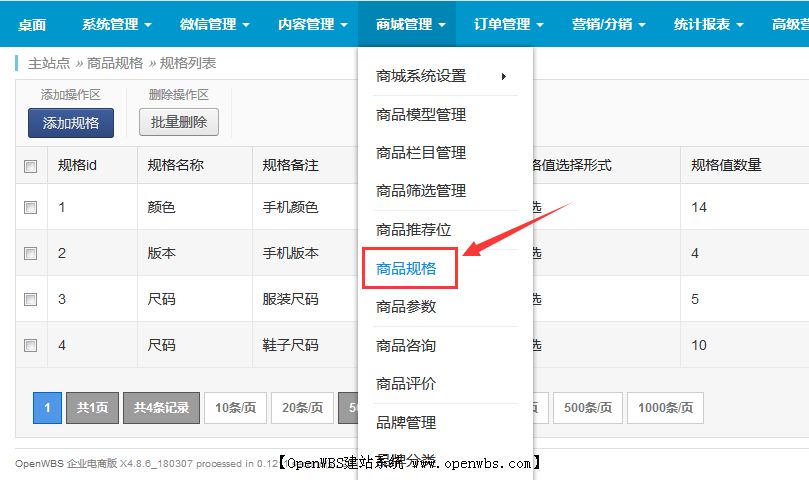Click the 主站点 breadcrumb link

(x=49, y=63)
